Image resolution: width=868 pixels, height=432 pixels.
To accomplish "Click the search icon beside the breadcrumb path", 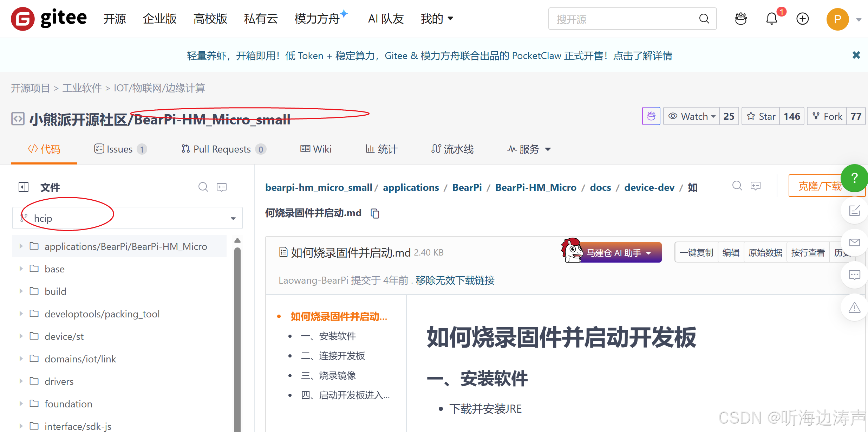I will coord(737,186).
